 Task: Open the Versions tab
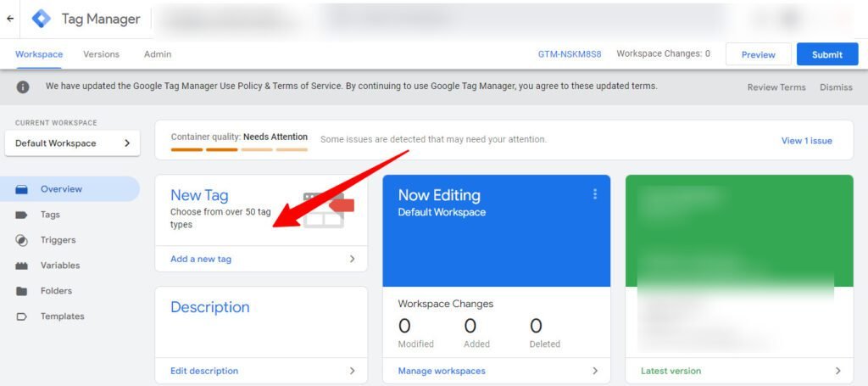[102, 54]
